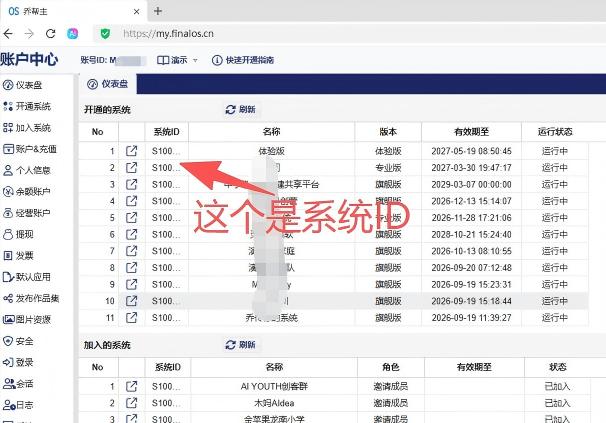Image resolution: width=606 pixels, height=423 pixels.
Task: Open launch icon for row expiring 2027-03-30
Action: (x=131, y=167)
